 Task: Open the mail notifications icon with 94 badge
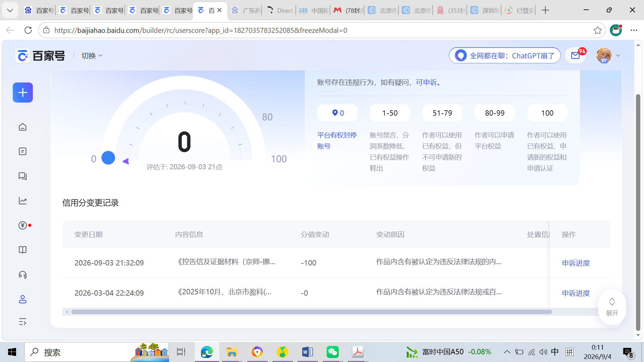point(576,56)
